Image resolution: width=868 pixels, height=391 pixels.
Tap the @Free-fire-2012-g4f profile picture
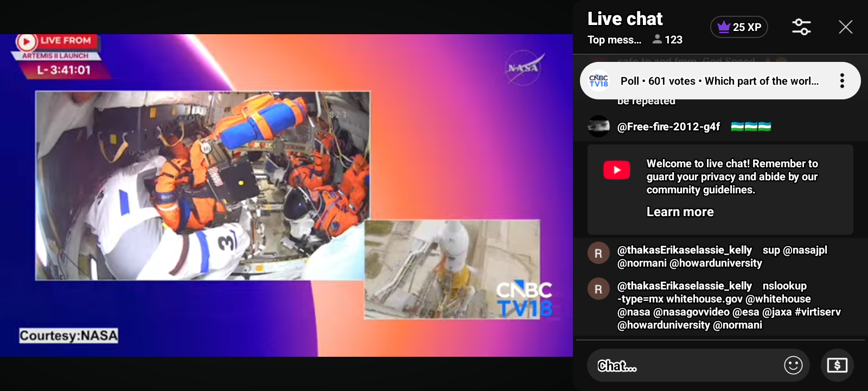click(x=598, y=127)
